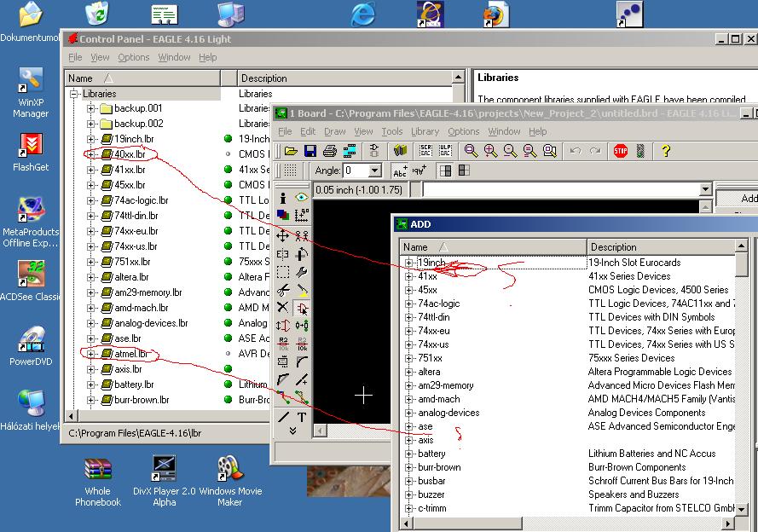Open the FlashGet desktop shortcut
This screenshot has width=758, height=532.
[31, 153]
